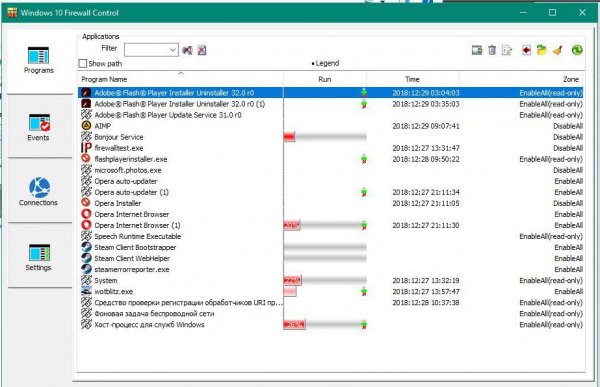Click EnableAll(read-only) zone of Speech Runtime Executable
The image size is (600, 387).
[551, 236]
